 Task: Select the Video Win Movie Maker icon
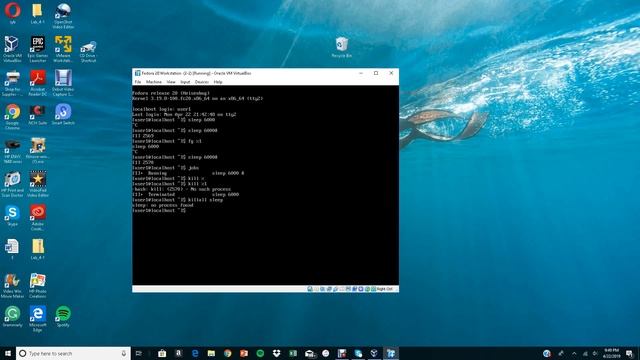12,285
